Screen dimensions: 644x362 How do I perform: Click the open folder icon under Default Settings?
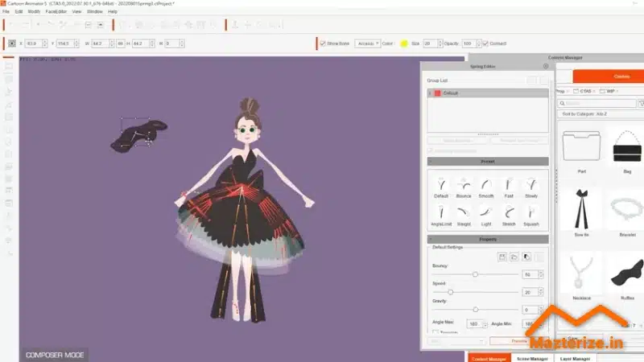click(514, 257)
